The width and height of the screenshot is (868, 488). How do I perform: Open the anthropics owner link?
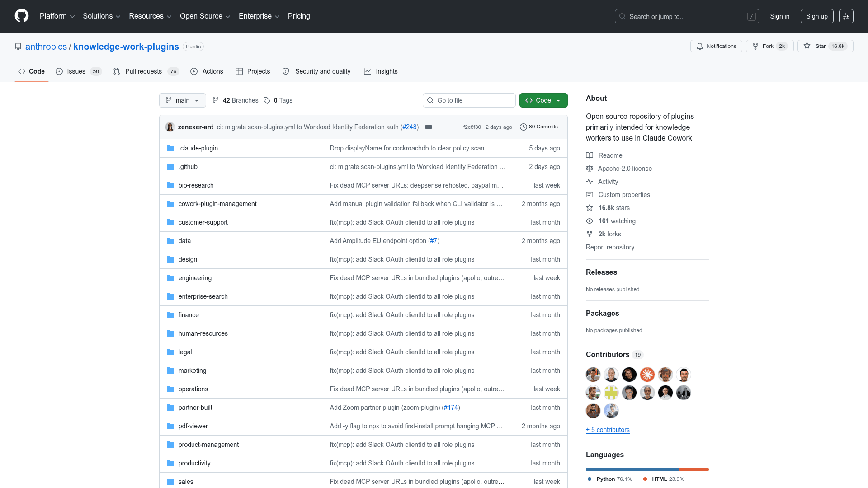[46, 47]
